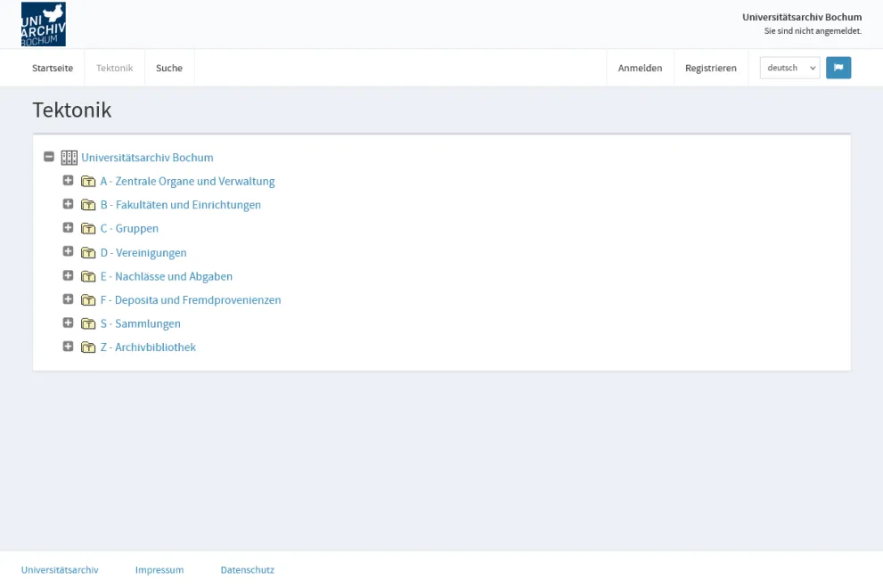Image resolution: width=883 pixels, height=588 pixels.
Task: Select the B - Fakultäten und Einrichtungen entry
Action: point(181,204)
